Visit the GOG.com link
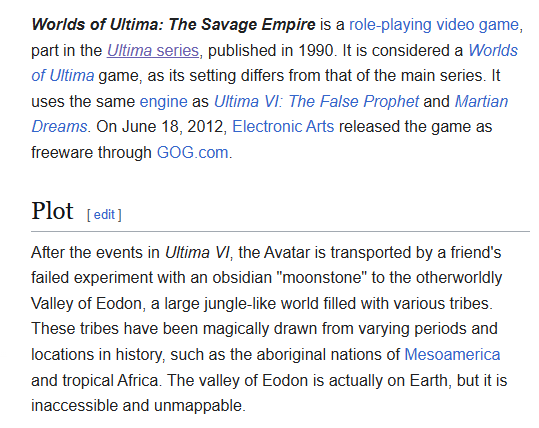The width and height of the screenshot is (539, 428). coord(192,152)
